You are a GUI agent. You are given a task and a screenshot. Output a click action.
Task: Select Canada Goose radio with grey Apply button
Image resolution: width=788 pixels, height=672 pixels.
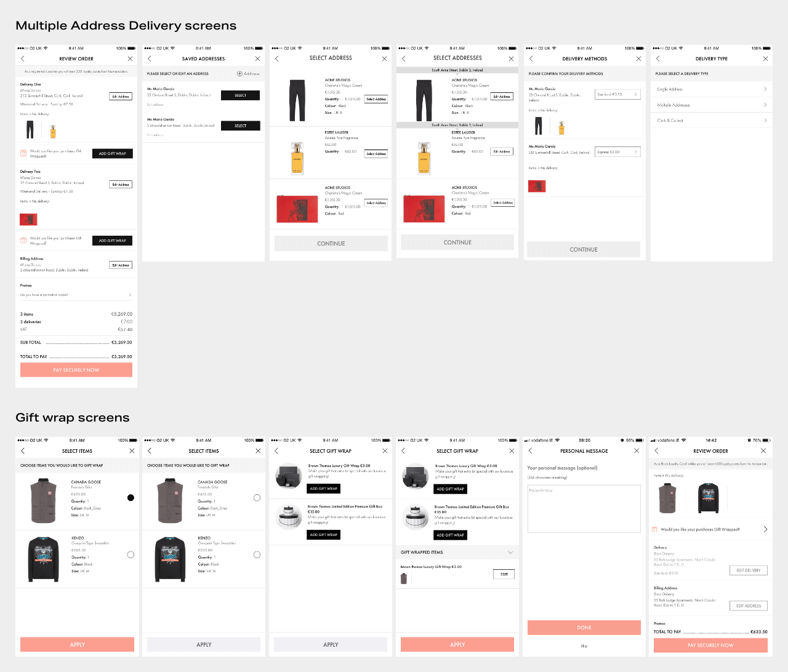257,498
